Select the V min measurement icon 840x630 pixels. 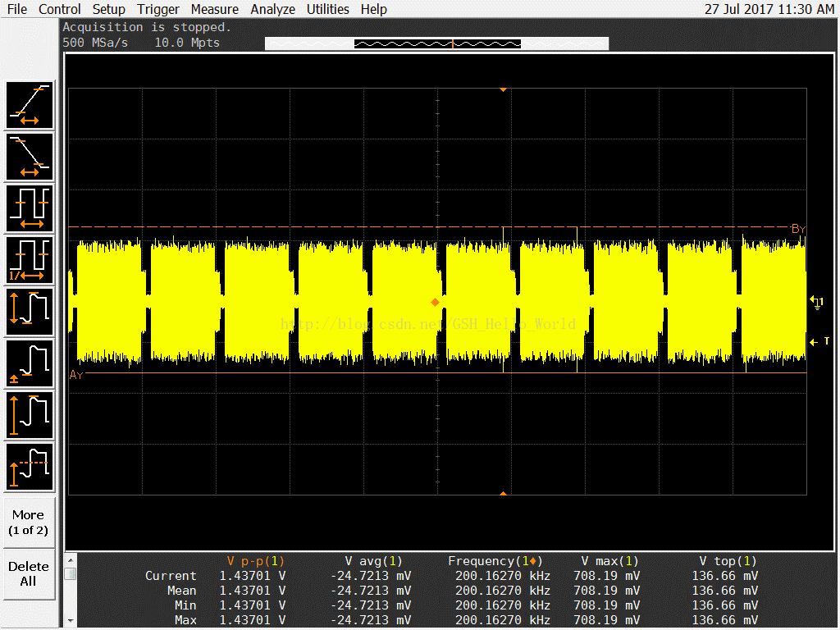click(x=30, y=363)
